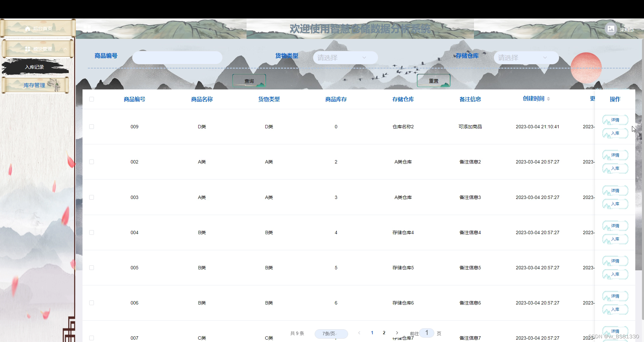Click 入库 for item 003

[615, 204]
